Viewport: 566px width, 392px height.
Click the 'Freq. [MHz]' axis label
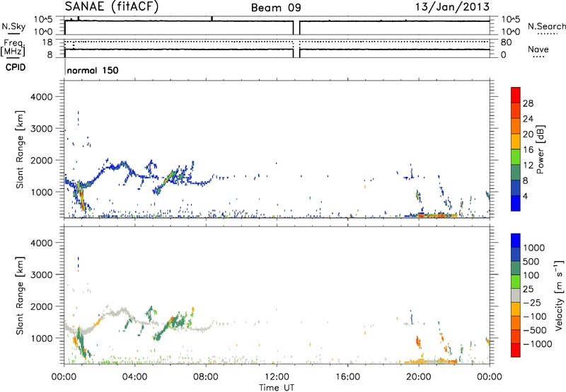click(13, 48)
